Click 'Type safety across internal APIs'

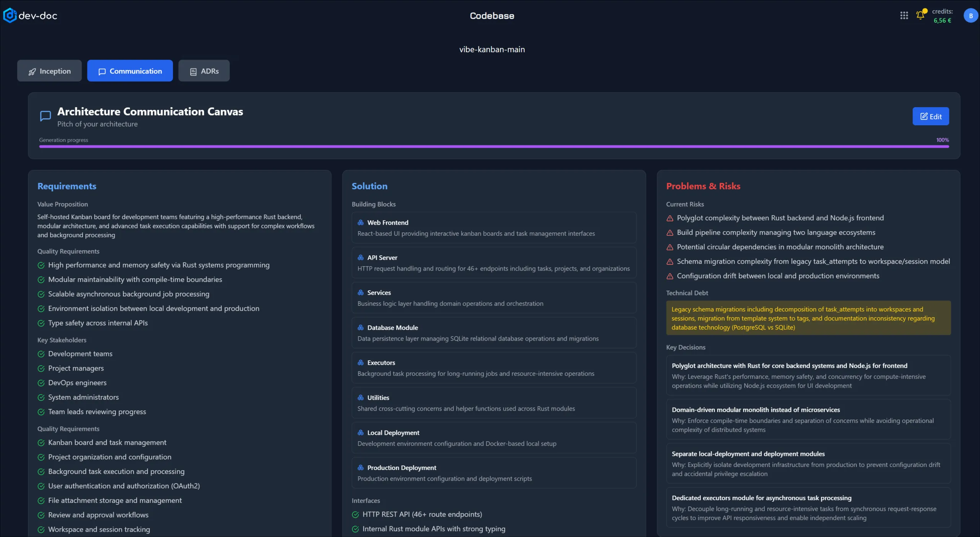click(98, 323)
